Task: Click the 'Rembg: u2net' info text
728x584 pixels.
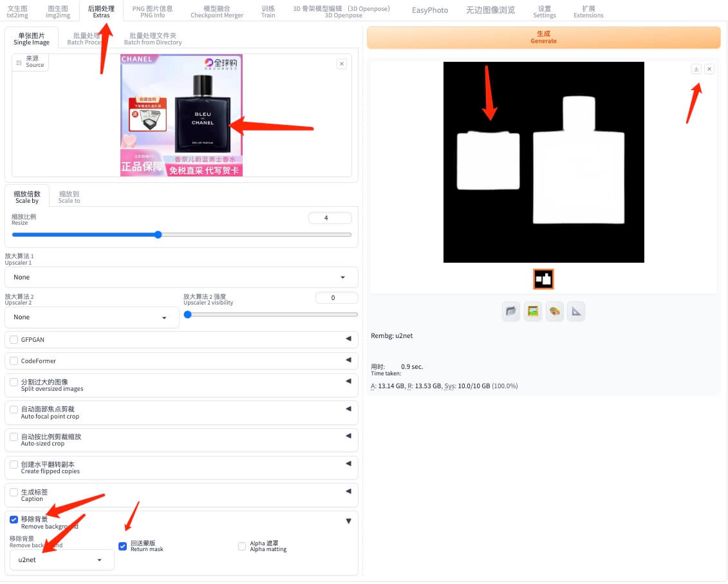Action: (x=391, y=336)
